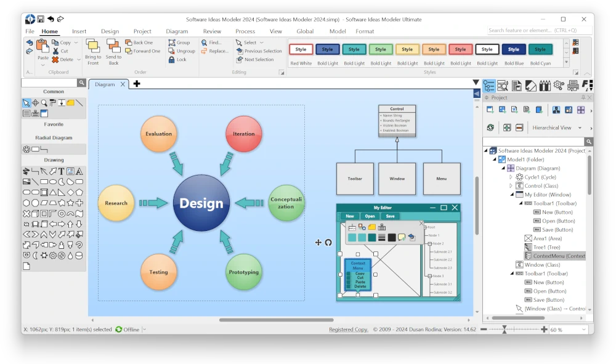Open the Hierarchical View dropdown

point(580,127)
